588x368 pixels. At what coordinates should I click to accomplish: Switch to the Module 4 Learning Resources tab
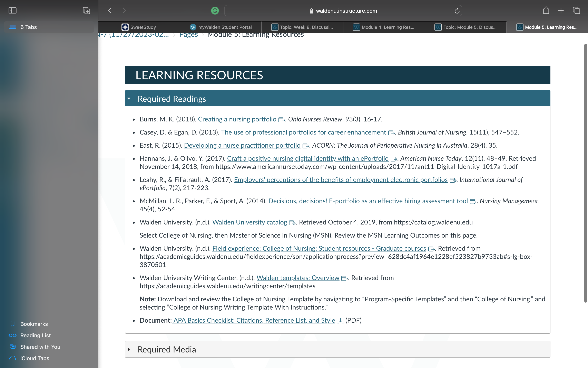384,27
